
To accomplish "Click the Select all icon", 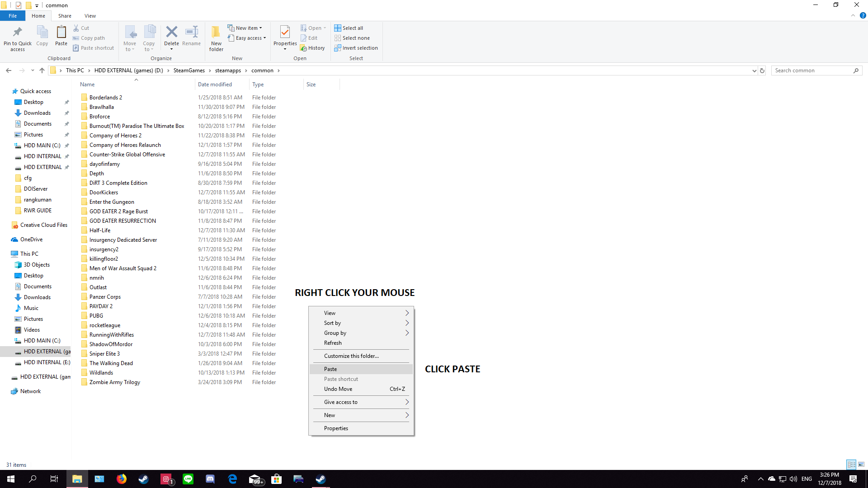I will (x=338, y=28).
